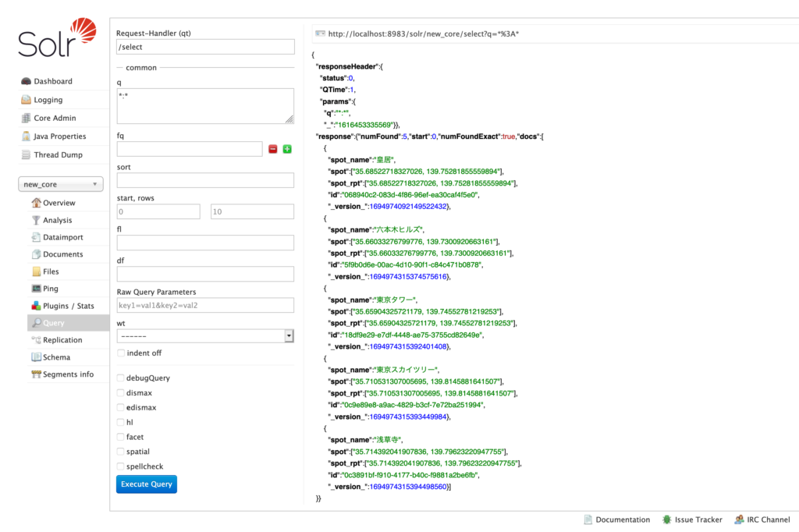Open the Documents page link
This screenshot has height=532, width=799.
[x=63, y=254]
